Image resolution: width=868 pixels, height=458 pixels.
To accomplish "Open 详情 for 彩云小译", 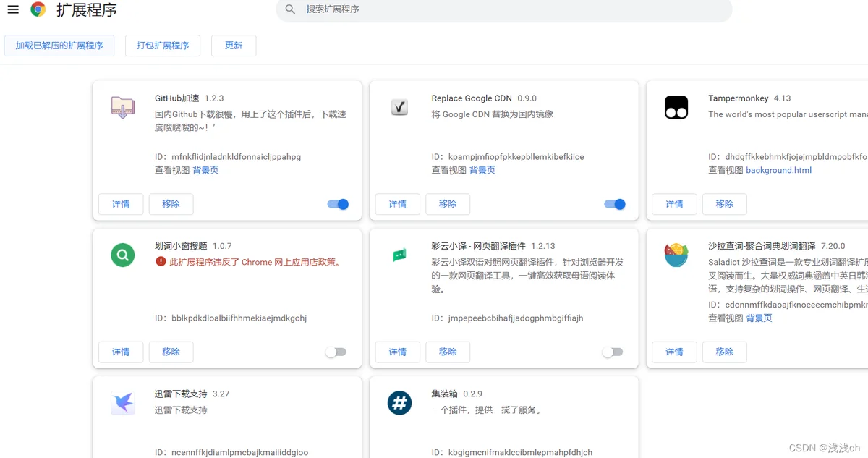I will [x=398, y=352].
